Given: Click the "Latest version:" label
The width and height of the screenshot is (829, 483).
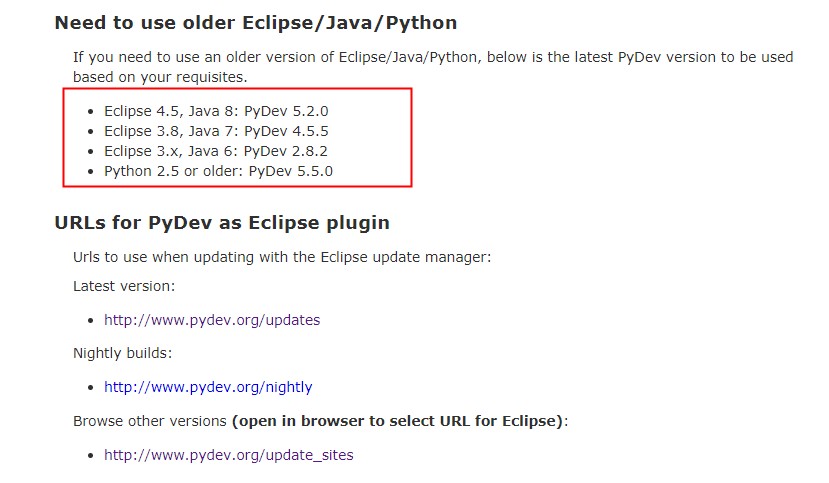Looking at the screenshot, I should click(x=124, y=286).
